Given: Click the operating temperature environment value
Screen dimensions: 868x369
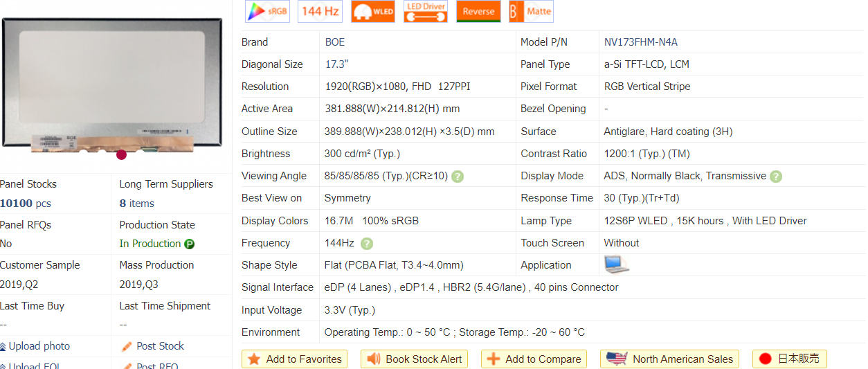Looking at the screenshot, I should coord(455,332).
